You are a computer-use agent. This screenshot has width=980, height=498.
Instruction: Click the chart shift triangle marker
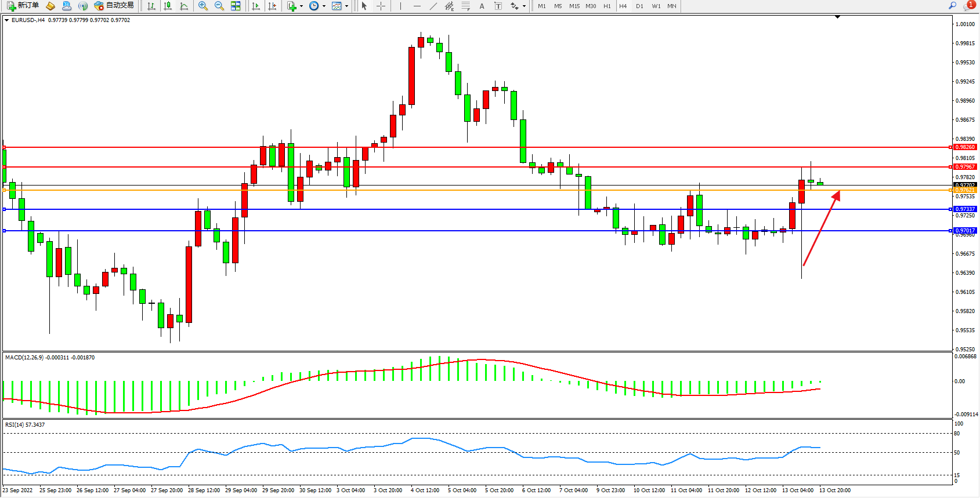[x=837, y=17]
